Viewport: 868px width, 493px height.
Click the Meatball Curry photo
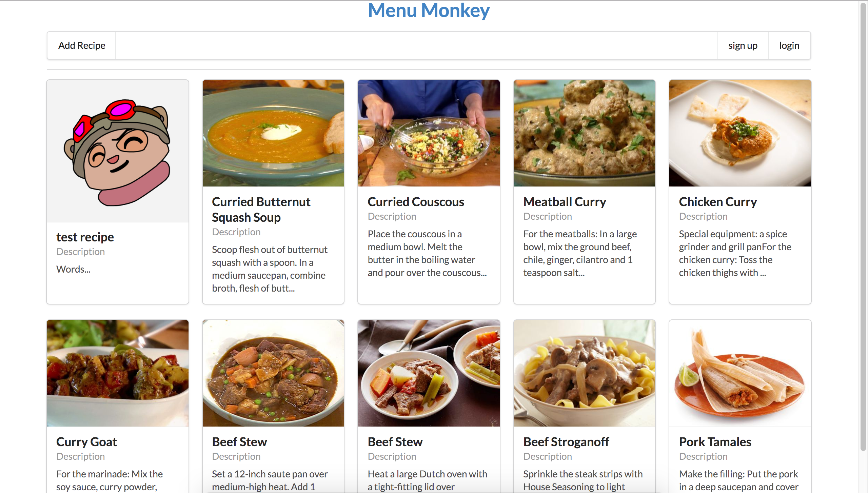585,133
